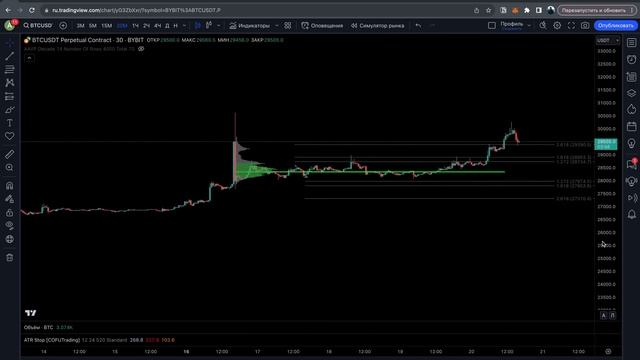Expand the indicators favorites dropdown arrow
Screen dimensions: 640x360
point(277,25)
